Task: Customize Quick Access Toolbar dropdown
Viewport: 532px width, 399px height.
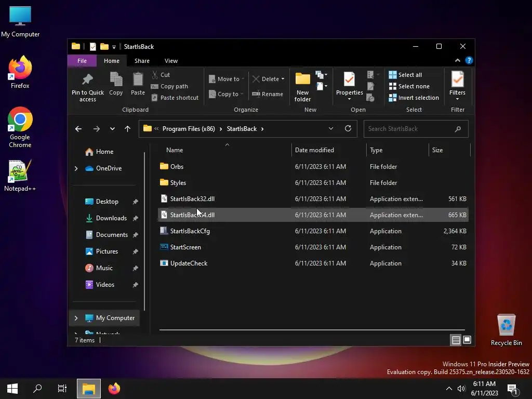Action: coord(114,47)
